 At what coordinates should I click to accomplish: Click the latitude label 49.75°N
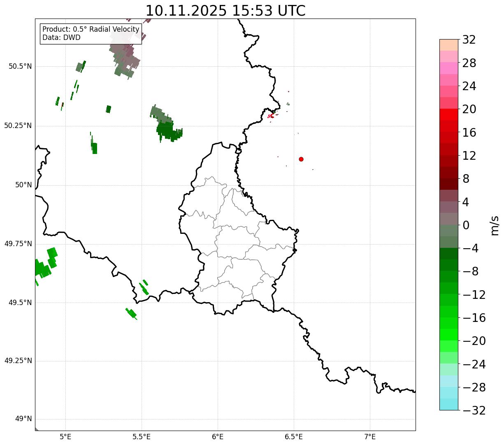click(18, 244)
